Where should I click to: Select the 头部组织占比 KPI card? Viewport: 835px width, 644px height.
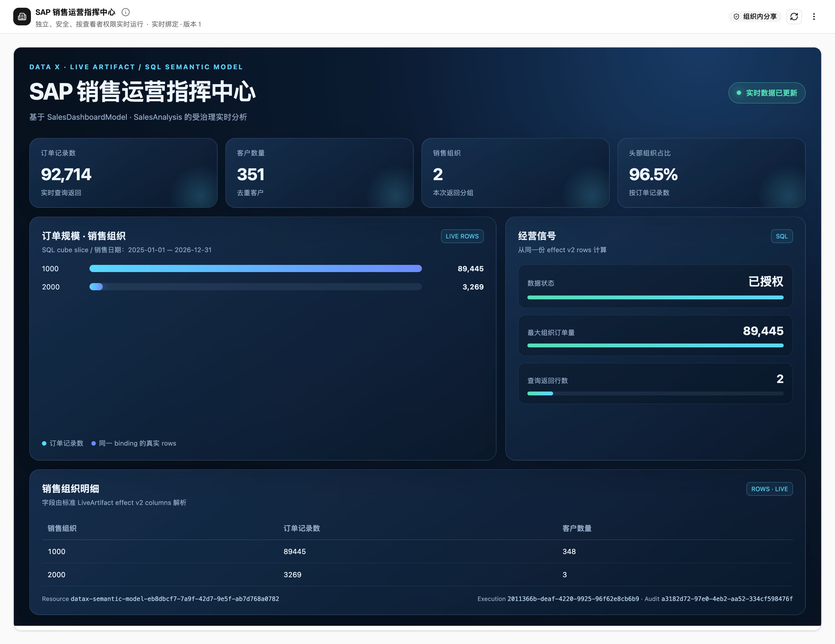pyautogui.click(x=711, y=173)
